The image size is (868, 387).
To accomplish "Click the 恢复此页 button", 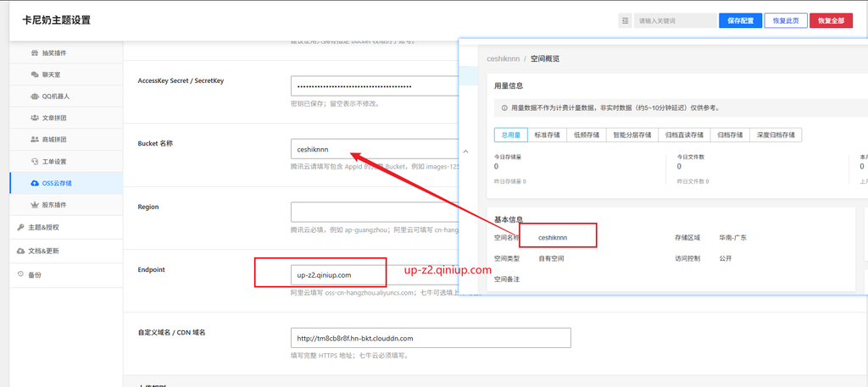I will coord(786,21).
